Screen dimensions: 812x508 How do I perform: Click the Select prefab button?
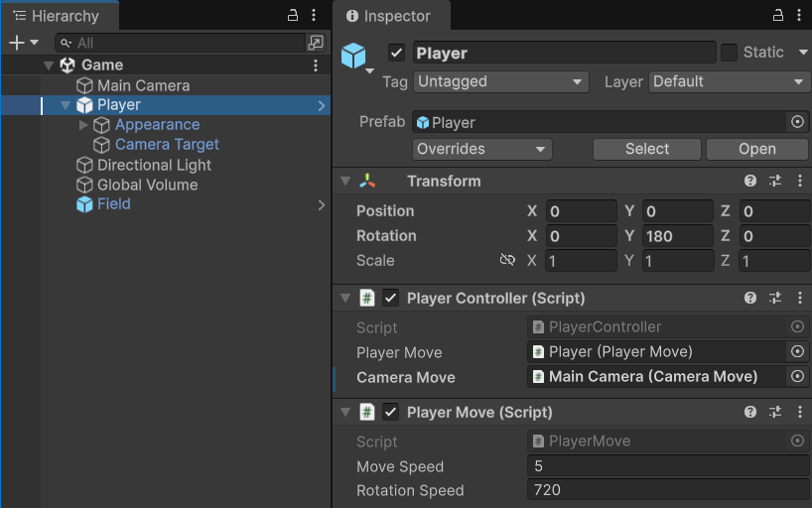pos(647,149)
